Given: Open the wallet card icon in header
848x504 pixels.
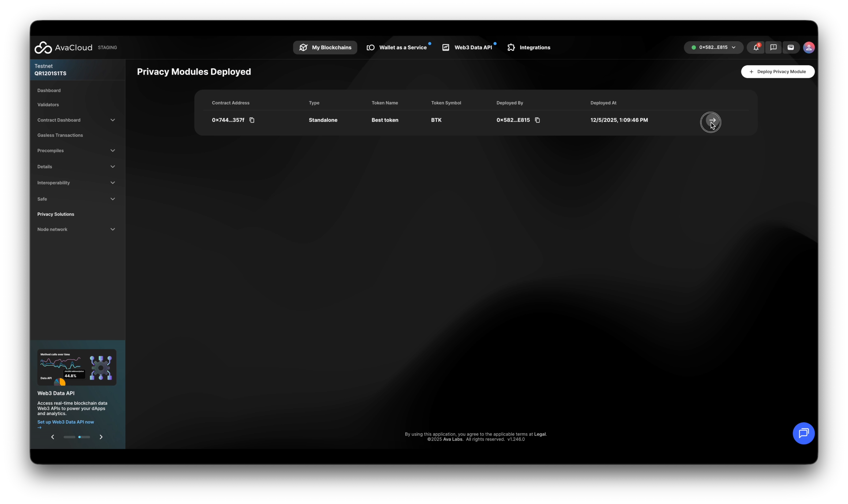Looking at the screenshot, I should click(x=791, y=48).
